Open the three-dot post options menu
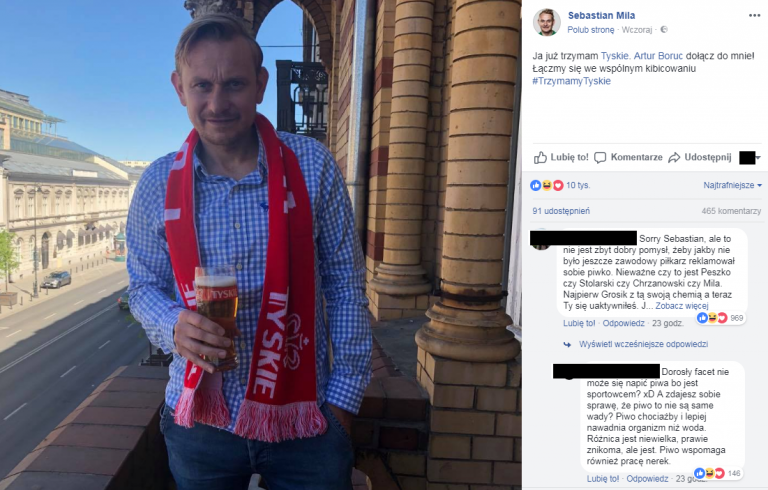Viewport: 768px width, 490px height. (754, 16)
